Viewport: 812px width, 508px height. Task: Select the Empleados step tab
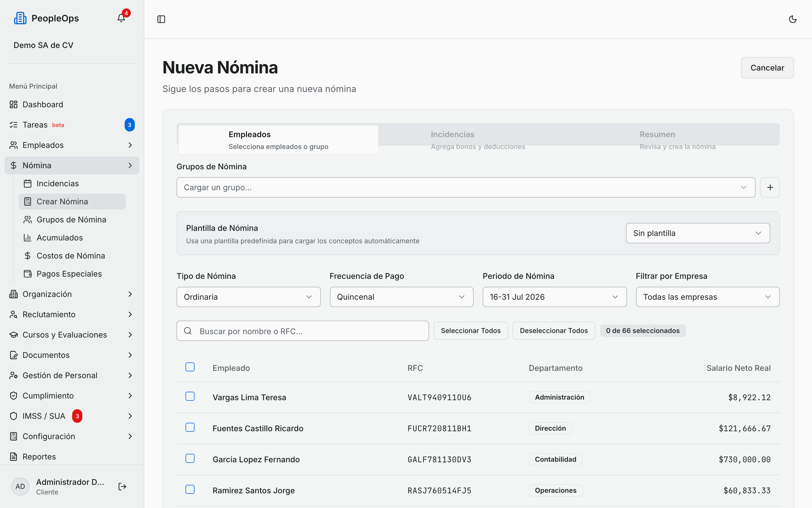coord(279,140)
